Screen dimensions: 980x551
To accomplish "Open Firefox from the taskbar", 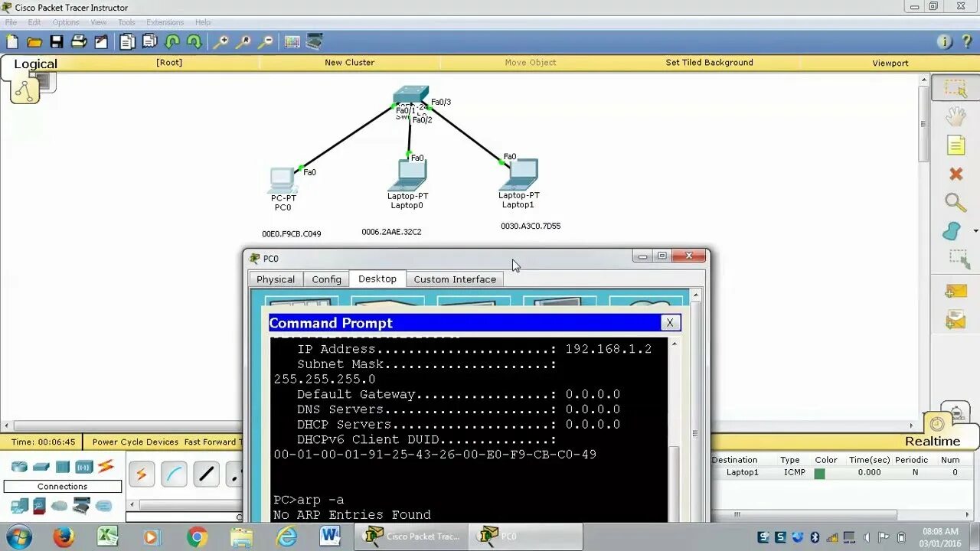I will coord(64,537).
